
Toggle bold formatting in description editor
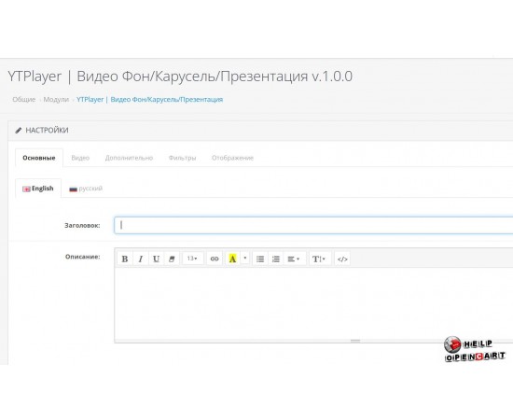pos(125,259)
